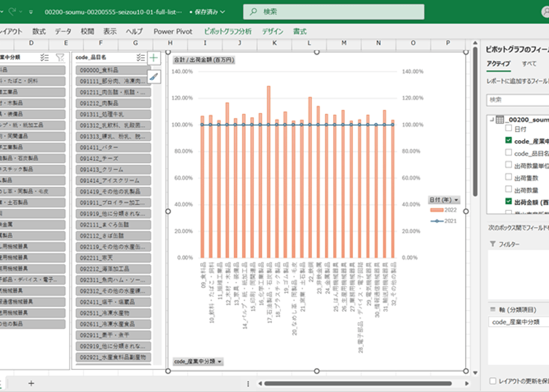Select the orange bar for 17_石油製品・石炭製品
Viewport: 549px width, 392px height.
[x=269, y=172]
